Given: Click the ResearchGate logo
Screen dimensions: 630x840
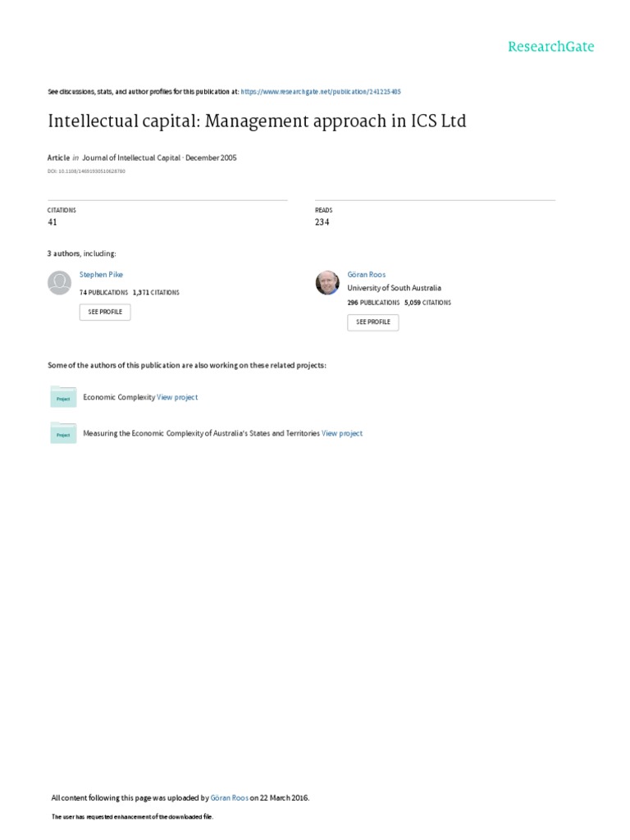Looking at the screenshot, I should click(x=550, y=47).
